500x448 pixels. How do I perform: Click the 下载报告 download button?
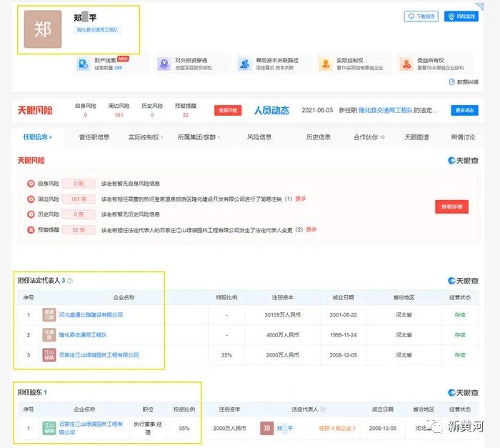421,16
